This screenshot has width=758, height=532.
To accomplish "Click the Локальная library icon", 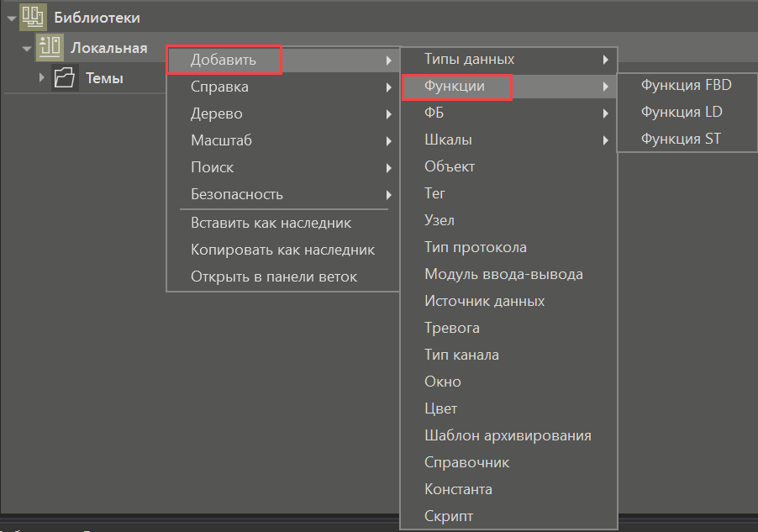I will pyautogui.click(x=50, y=48).
